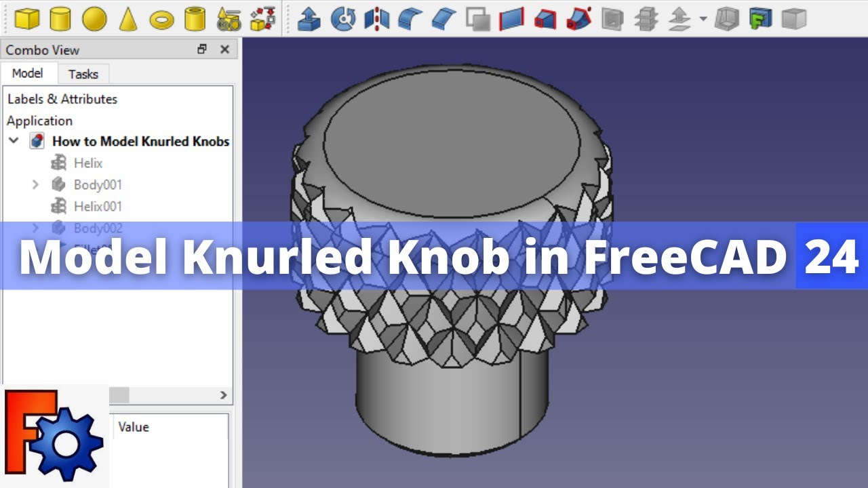
Task: Click the tree horizontal scrollbar thumb
Action: [119, 394]
